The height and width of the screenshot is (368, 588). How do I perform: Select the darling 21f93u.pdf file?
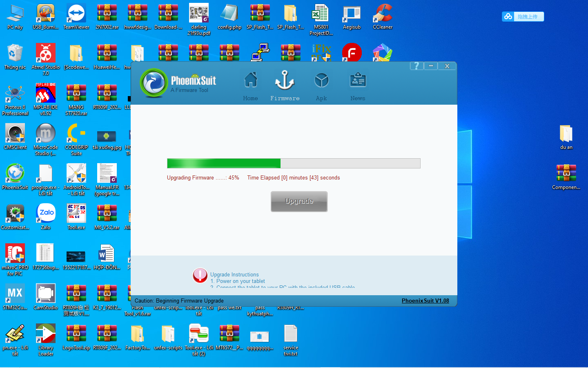199,20
